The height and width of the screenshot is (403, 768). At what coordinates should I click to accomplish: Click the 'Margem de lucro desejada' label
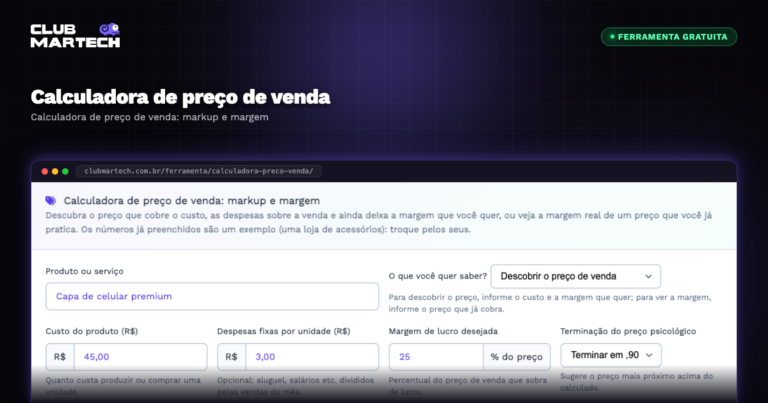[x=443, y=331]
